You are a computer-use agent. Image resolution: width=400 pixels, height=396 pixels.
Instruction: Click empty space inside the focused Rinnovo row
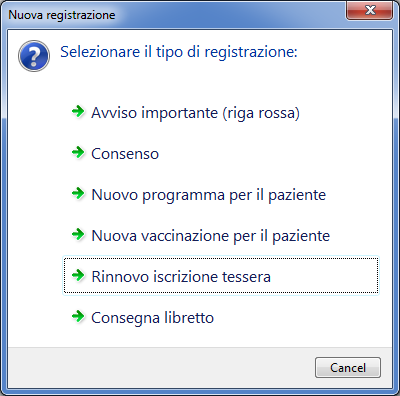(x=323, y=276)
